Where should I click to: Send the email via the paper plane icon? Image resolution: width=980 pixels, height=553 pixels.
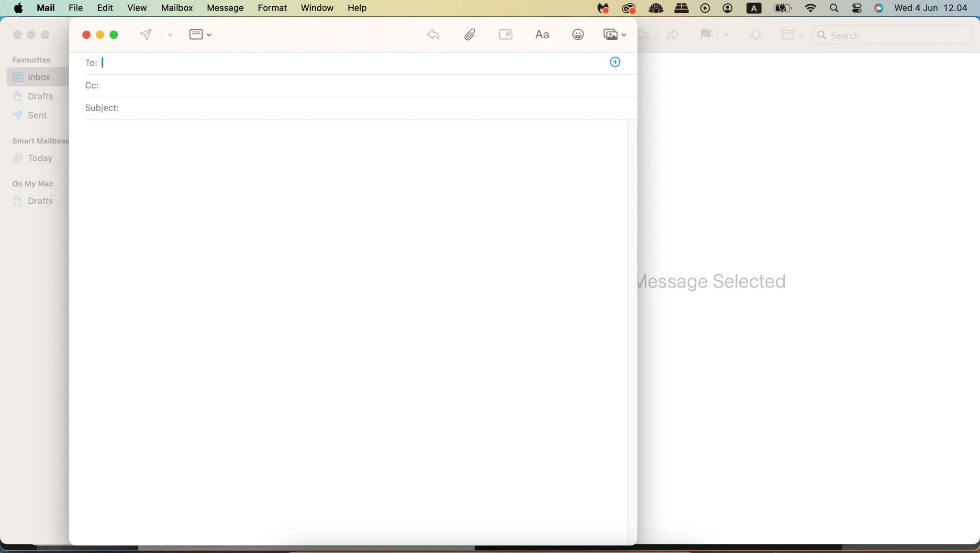[146, 34]
